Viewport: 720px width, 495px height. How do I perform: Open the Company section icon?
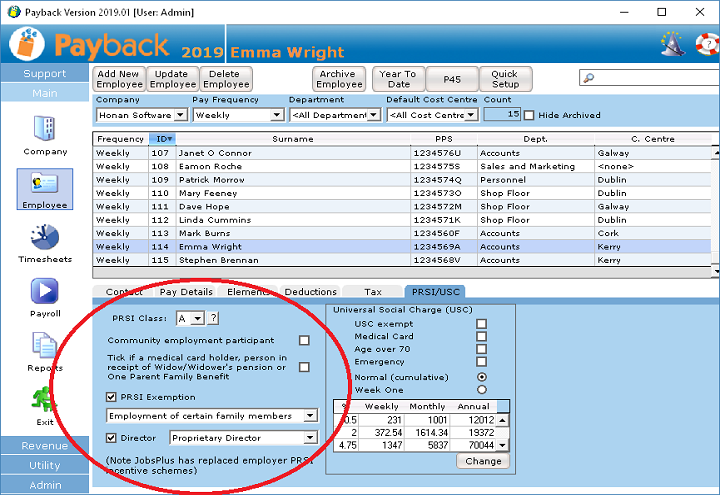point(45,129)
